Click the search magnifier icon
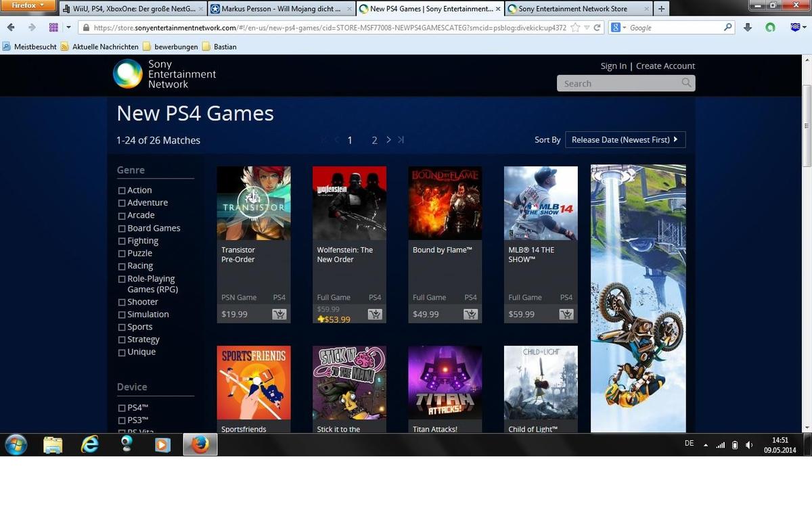The height and width of the screenshot is (508, 812). tap(686, 83)
